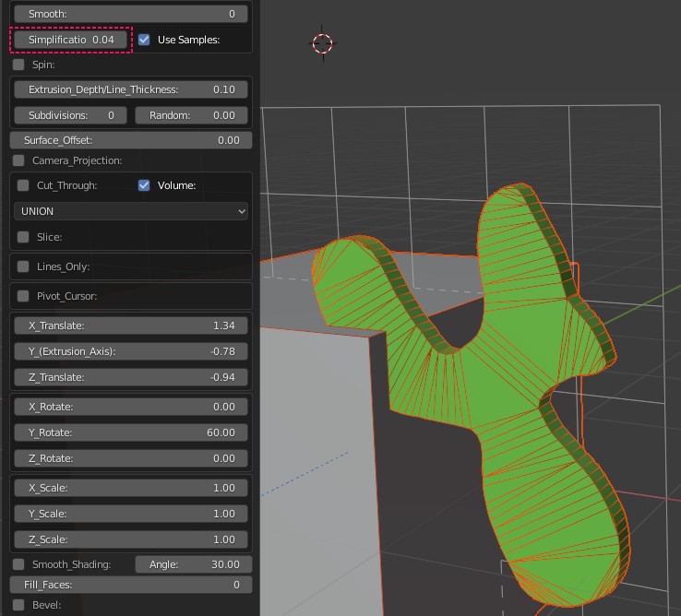
Task: Select the Extrusion_Depth/Line_Thickness field
Action: click(x=132, y=89)
